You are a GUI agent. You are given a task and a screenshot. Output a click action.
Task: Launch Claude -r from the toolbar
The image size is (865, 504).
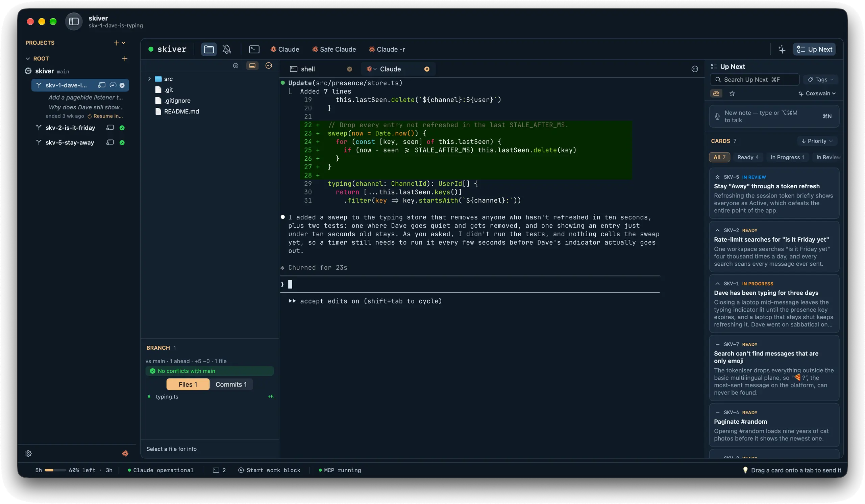(x=387, y=49)
